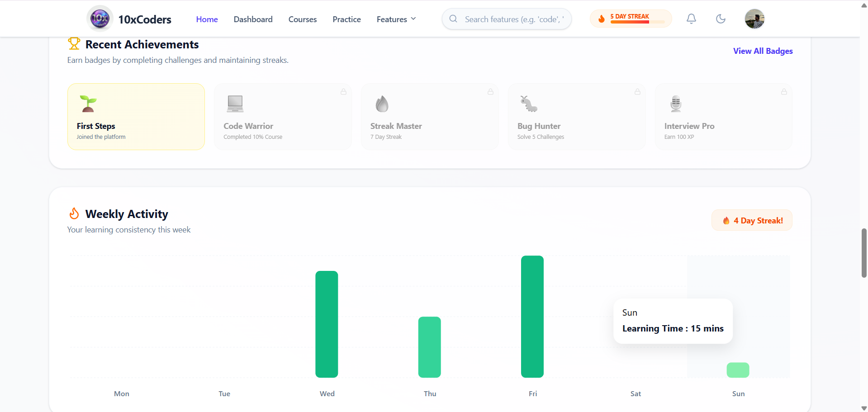Click the search magnifier icon

click(x=453, y=19)
